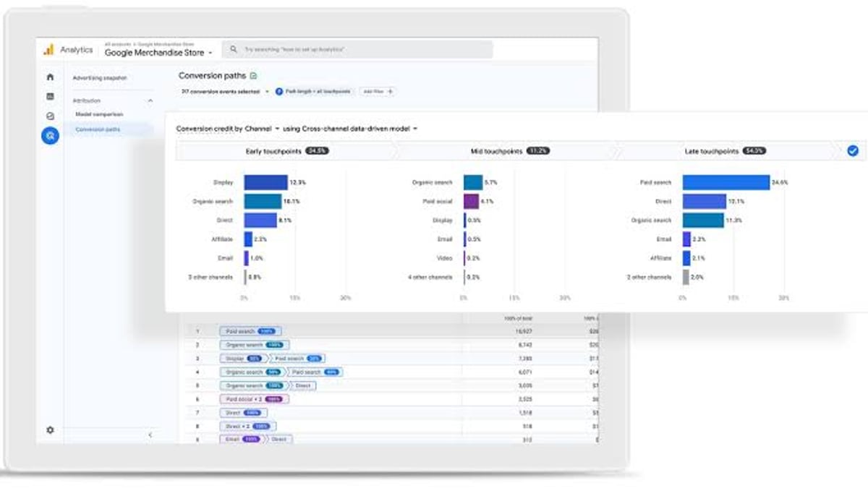Click the Organic search chip in row 2
This screenshot has height=488, width=868.
click(x=254, y=345)
